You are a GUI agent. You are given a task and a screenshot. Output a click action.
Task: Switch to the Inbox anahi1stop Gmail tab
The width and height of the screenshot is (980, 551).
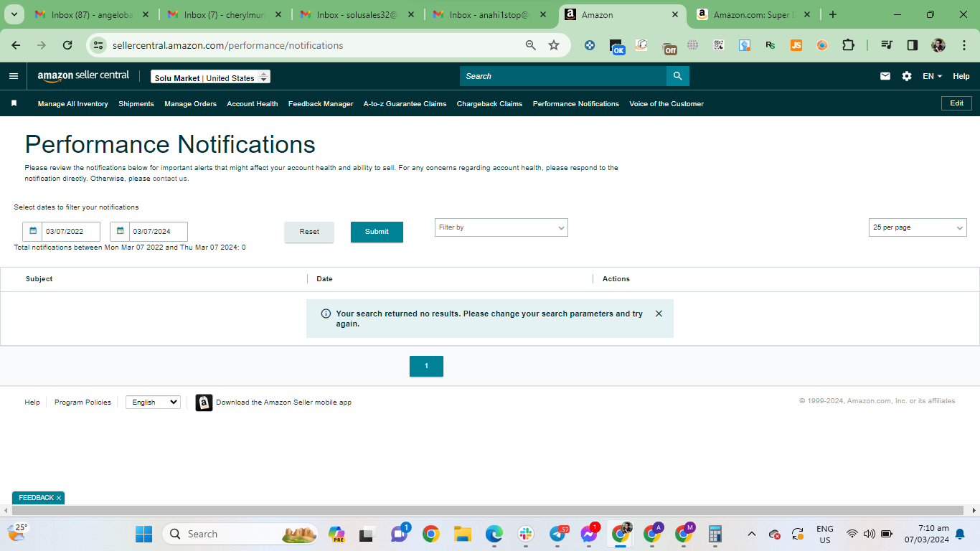tap(491, 14)
